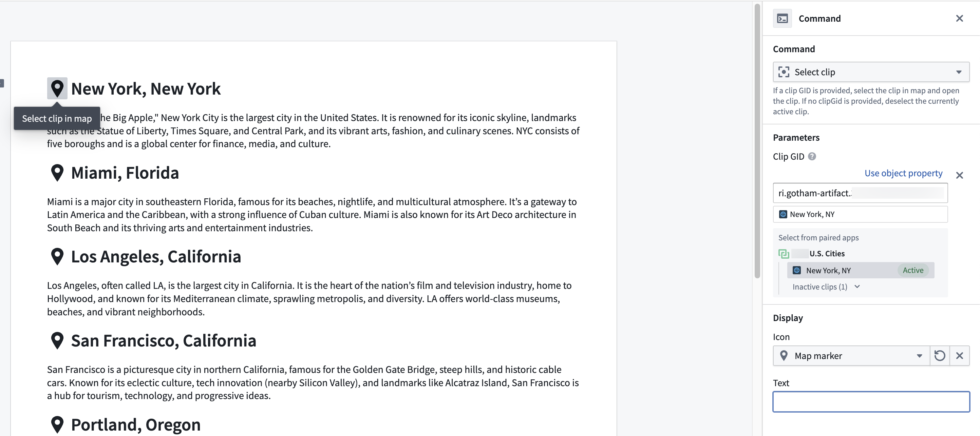Open the Select clip command dropdown
Viewport: 980px width, 436px height.
pos(870,72)
